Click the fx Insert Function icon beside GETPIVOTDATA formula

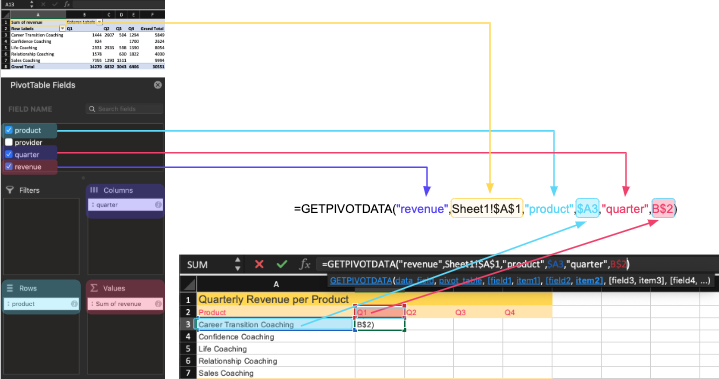(304, 264)
